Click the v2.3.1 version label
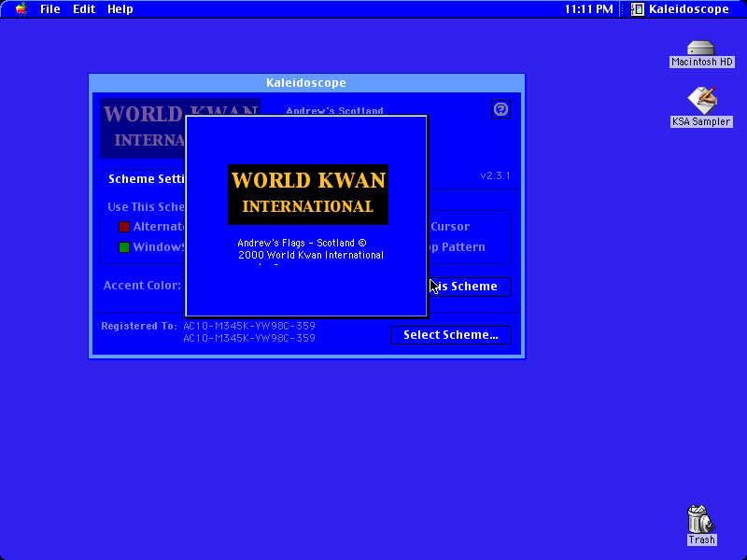Viewport: 747px width, 560px height. coord(495,175)
